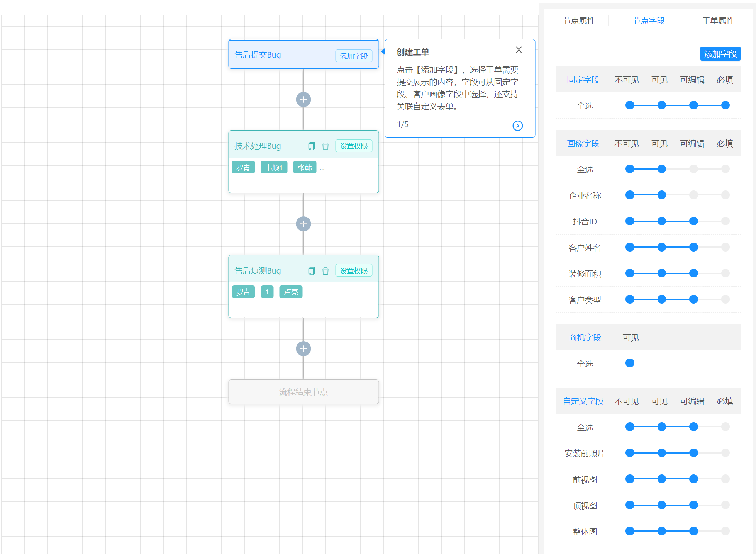Viewport: 756px width, 554px height.
Task: Delete the 技术处理Bug node
Action: pyautogui.click(x=325, y=146)
